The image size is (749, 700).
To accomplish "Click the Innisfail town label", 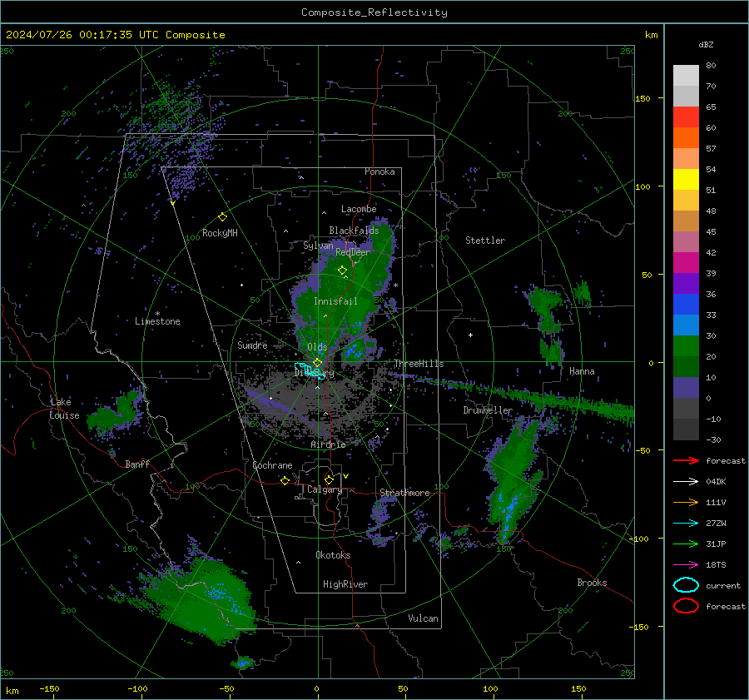I will [x=335, y=301].
